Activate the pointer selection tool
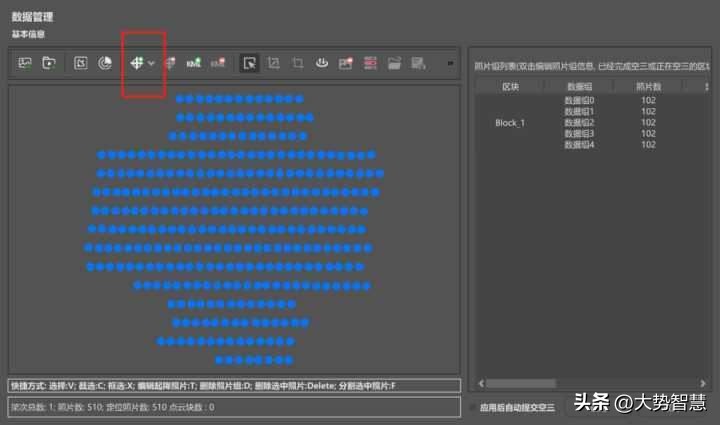This screenshot has height=425, width=720. point(249,63)
